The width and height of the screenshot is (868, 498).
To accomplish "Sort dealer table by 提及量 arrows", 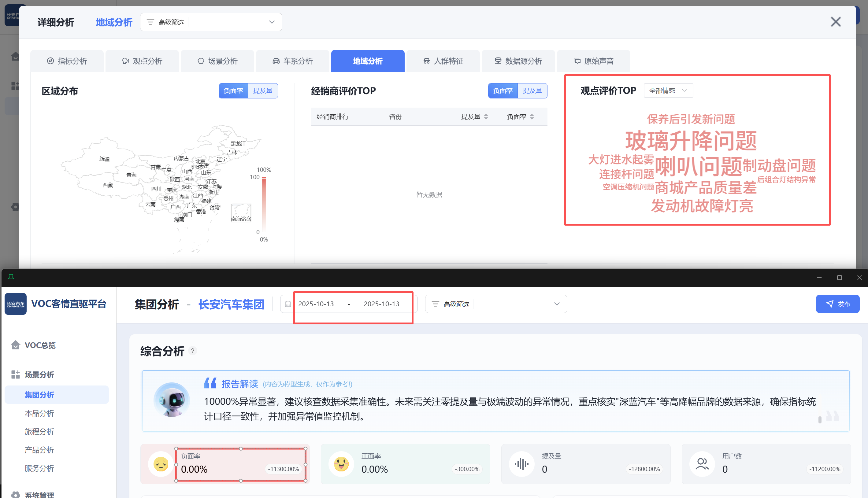I will (486, 117).
